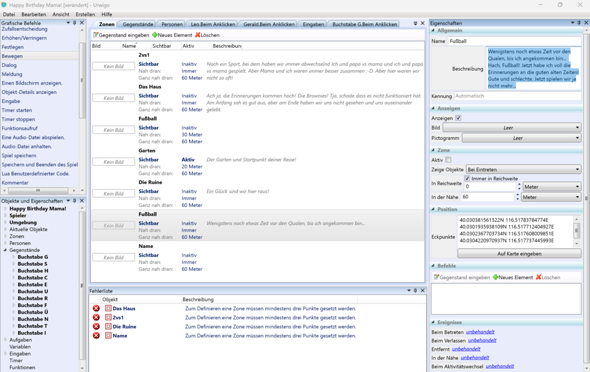Open unit dropdown for In der Nähe
Image resolution: width=590 pixels, height=372 pixels.
[x=551, y=197]
